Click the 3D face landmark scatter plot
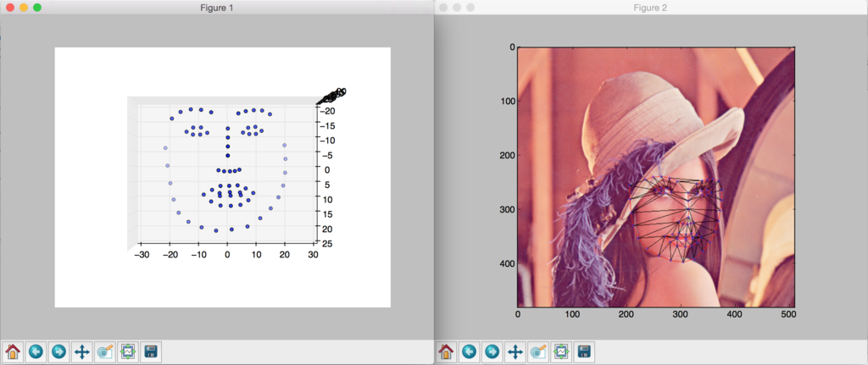 coord(223,177)
